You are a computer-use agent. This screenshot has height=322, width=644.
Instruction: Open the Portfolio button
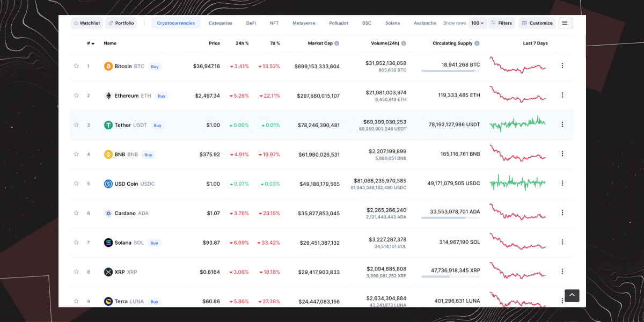[x=121, y=23]
